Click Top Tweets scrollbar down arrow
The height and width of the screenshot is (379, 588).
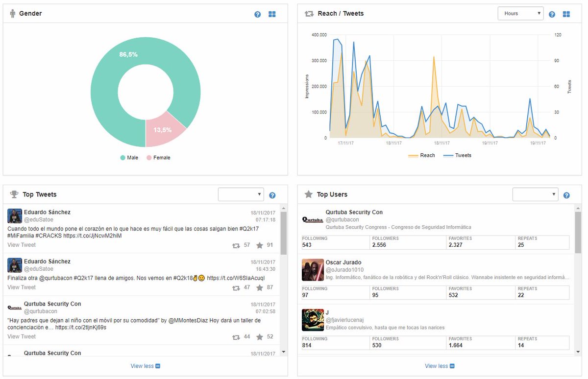pyautogui.click(x=284, y=352)
